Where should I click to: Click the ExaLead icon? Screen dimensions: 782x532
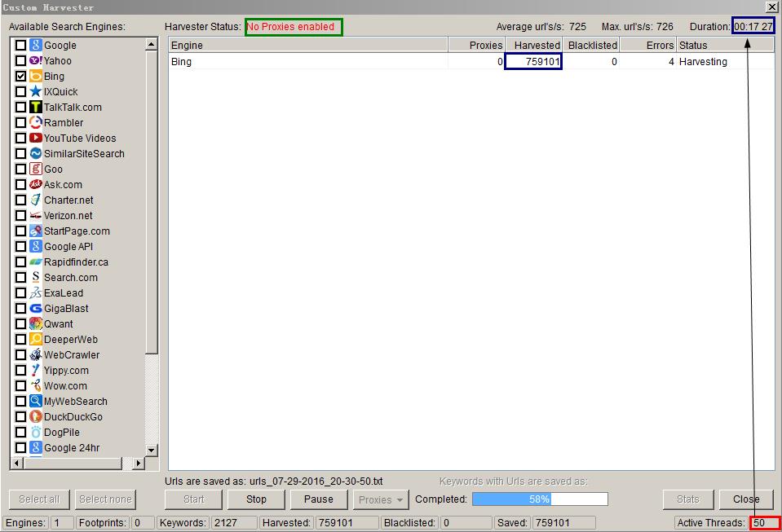[35, 292]
